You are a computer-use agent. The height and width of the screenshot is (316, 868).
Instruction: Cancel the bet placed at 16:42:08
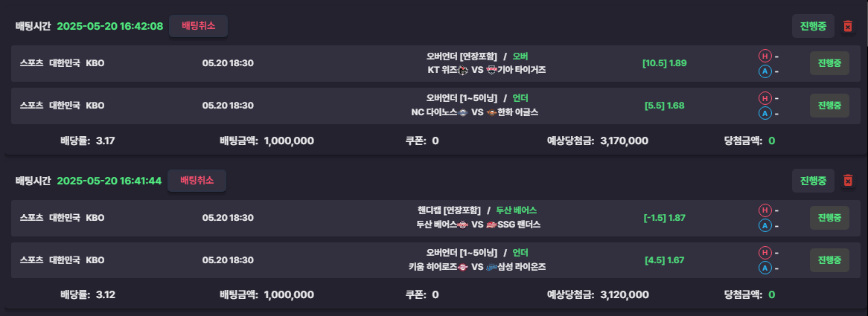(x=198, y=26)
